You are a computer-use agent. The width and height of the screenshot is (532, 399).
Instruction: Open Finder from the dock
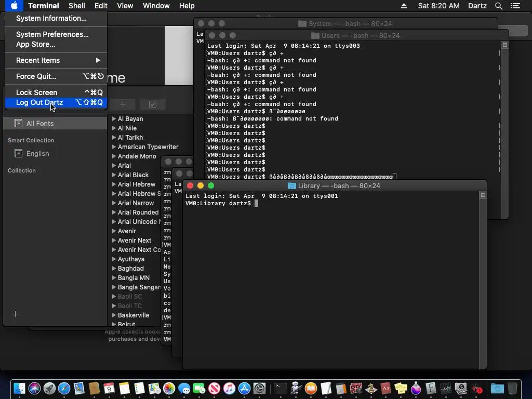click(20, 389)
